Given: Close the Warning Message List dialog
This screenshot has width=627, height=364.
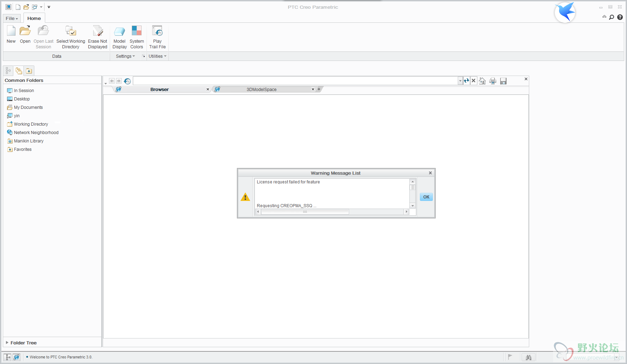Looking at the screenshot, I should pos(430,173).
